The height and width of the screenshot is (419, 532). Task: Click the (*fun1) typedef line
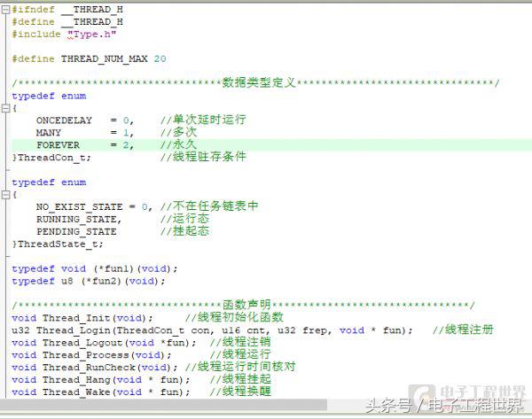point(95,268)
